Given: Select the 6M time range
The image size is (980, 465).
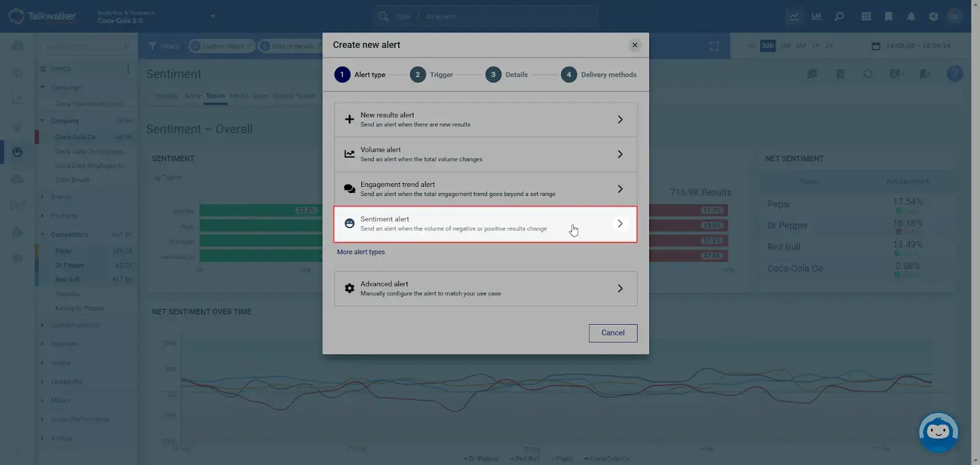Looking at the screenshot, I should (x=801, y=46).
